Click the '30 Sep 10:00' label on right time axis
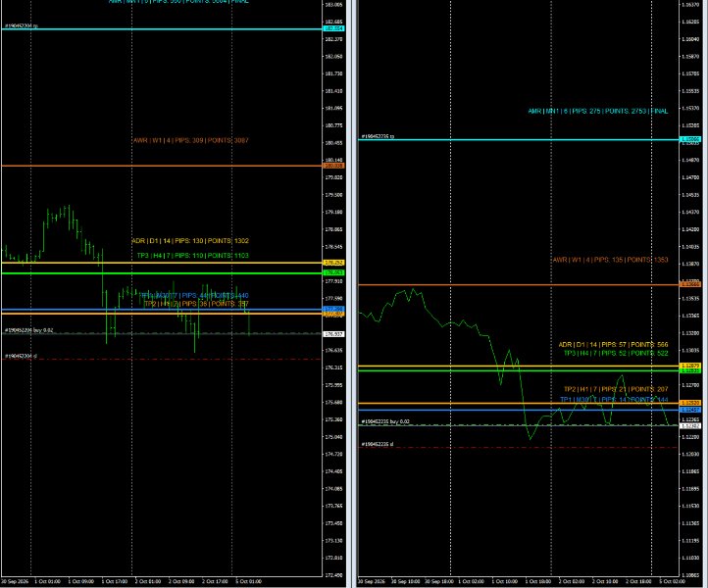Screen dimensions: 708x588 [x=405, y=582]
